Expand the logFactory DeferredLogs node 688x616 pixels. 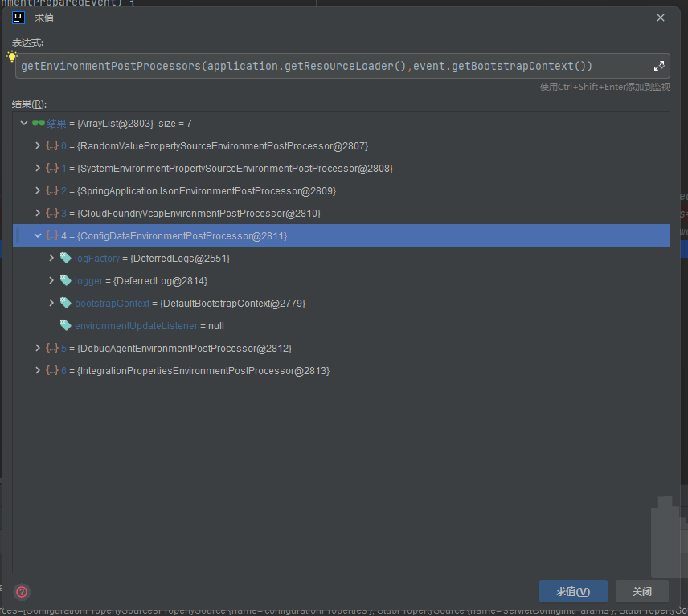(51, 258)
